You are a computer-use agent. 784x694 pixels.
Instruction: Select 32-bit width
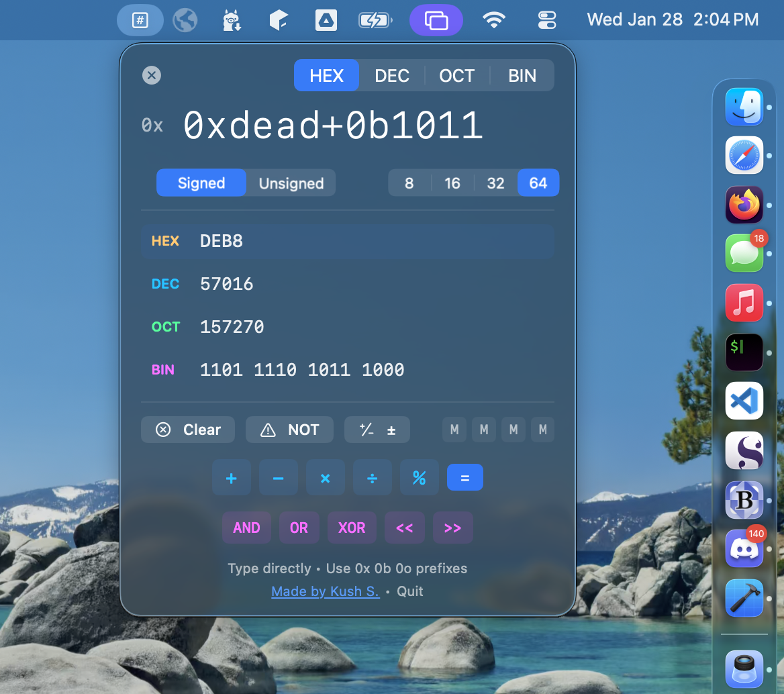tap(495, 183)
